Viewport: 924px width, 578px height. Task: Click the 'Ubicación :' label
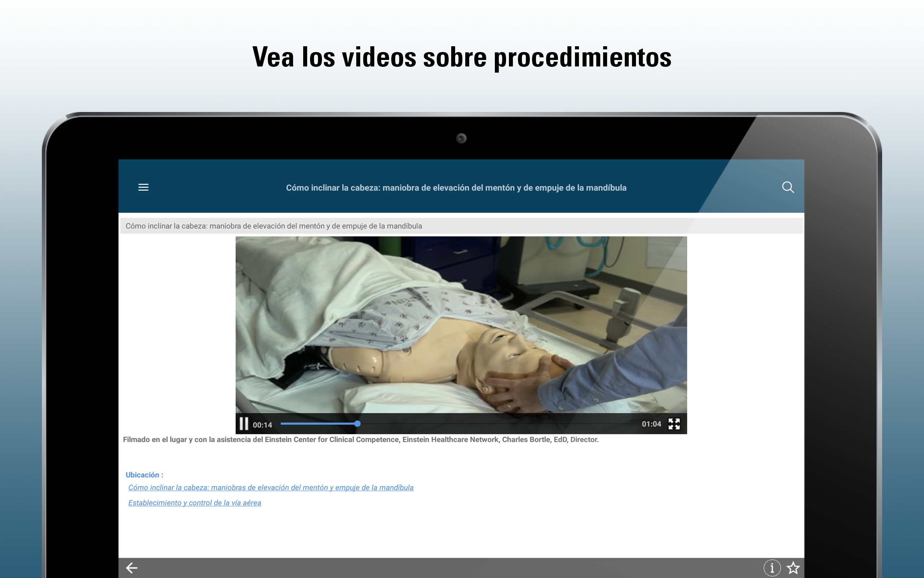[x=144, y=475]
